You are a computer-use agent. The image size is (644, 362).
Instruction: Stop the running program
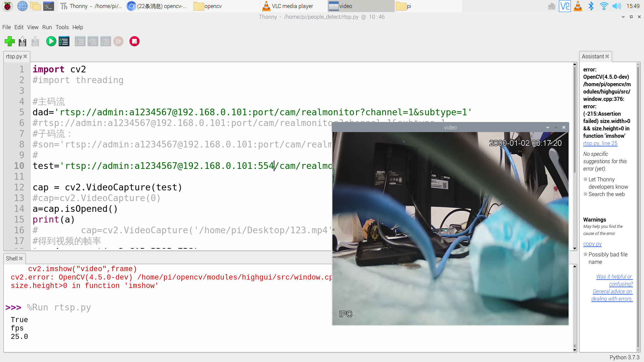pyautogui.click(x=134, y=41)
